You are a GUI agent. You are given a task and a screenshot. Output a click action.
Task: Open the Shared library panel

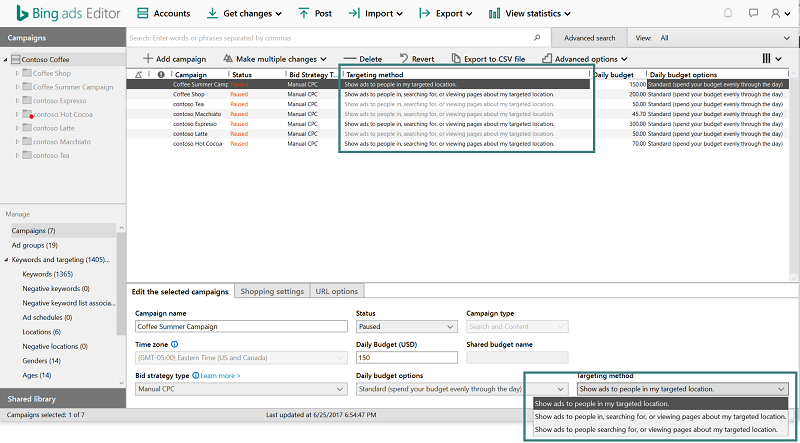click(63, 399)
